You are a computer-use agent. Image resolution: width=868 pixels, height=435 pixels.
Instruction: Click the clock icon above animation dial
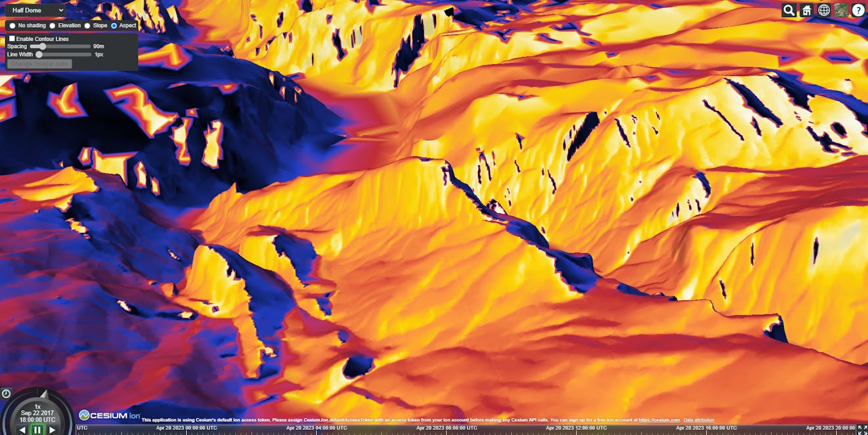pyautogui.click(x=6, y=394)
